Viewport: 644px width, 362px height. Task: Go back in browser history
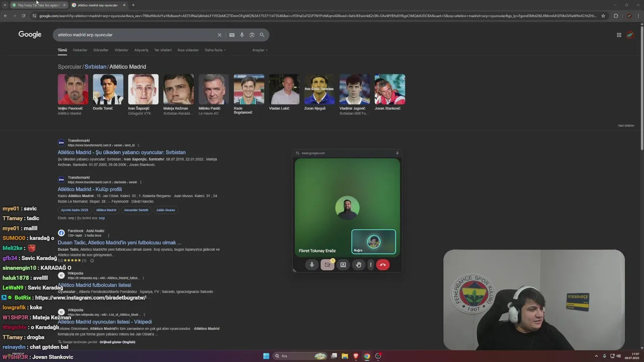point(6,16)
